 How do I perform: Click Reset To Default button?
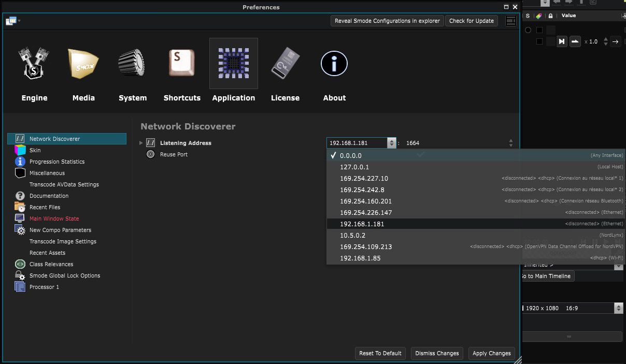point(380,353)
